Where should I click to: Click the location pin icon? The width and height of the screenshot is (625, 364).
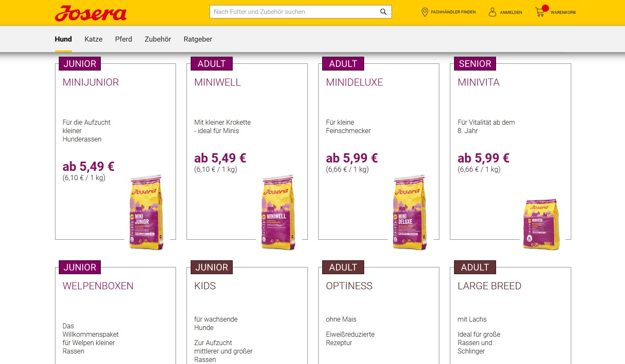(425, 12)
